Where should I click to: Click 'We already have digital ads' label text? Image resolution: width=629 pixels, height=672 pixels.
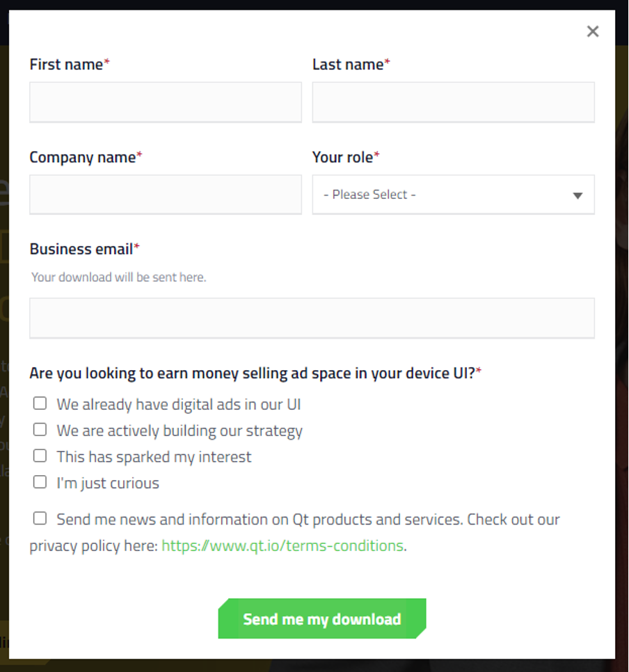tap(179, 404)
